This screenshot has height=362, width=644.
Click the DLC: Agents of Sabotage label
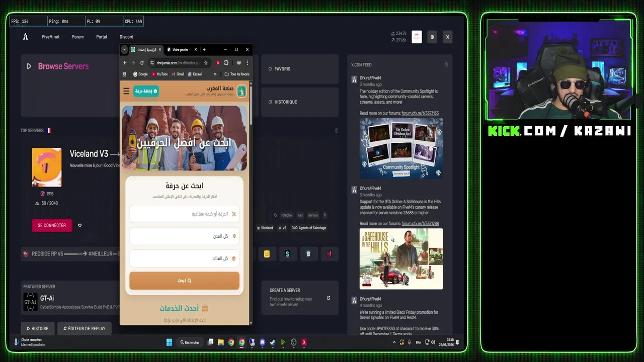[x=309, y=228]
